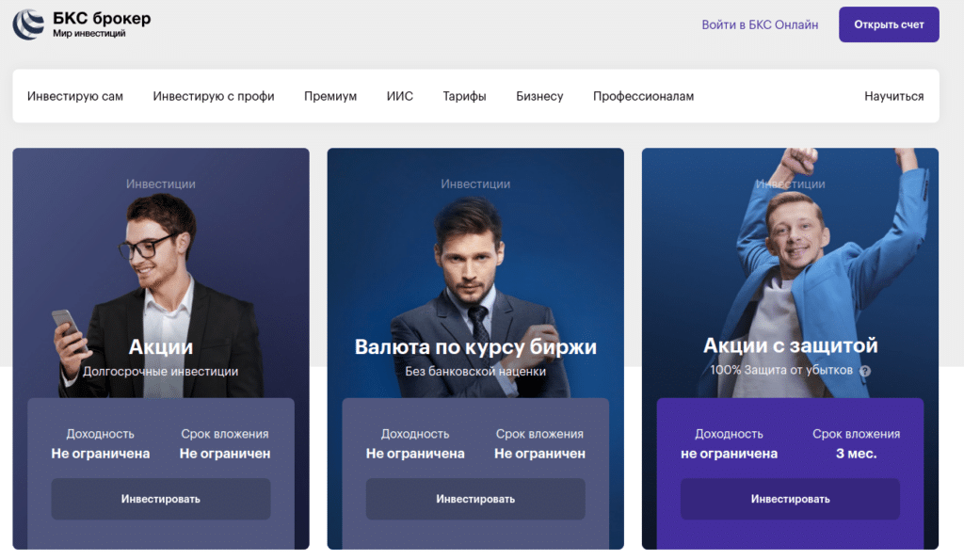Open the Профессионалам section
The height and width of the screenshot is (560, 964).
tap(643, 96)
